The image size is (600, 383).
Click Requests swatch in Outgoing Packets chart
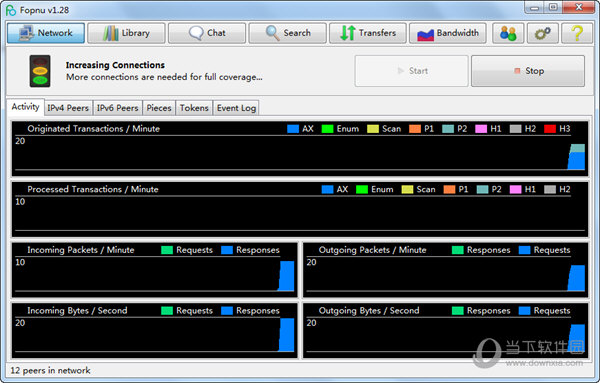click(524, 250)
